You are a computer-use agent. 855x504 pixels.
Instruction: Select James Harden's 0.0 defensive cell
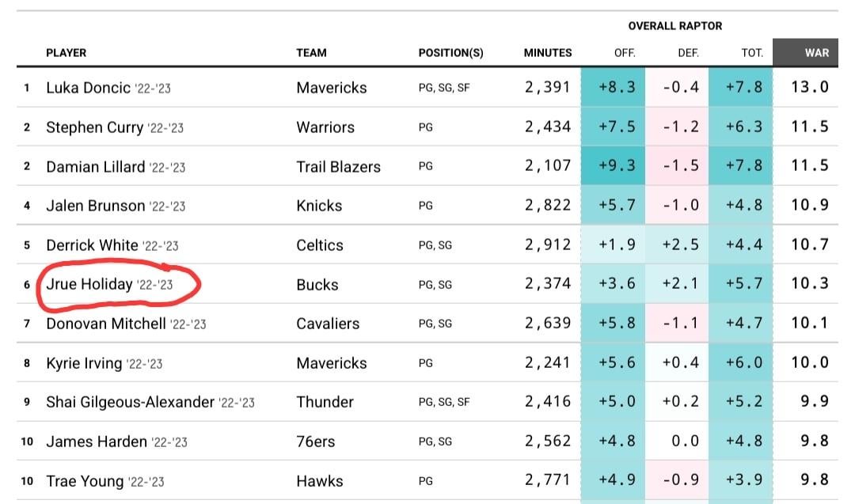click(x=685, y=441)
